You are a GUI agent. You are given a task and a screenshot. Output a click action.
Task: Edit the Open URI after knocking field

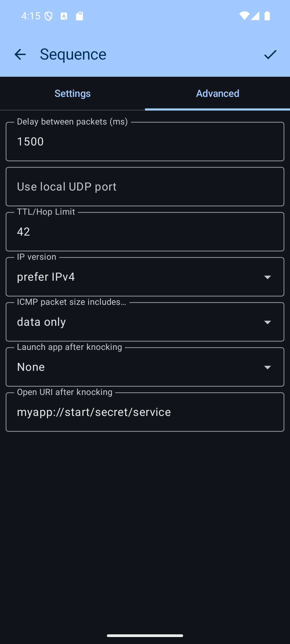(x=145, y=412)
